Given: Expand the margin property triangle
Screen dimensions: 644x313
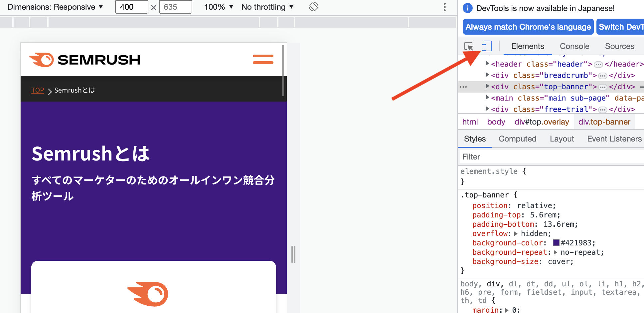Looking at the screenshot, I should (507, 310).
